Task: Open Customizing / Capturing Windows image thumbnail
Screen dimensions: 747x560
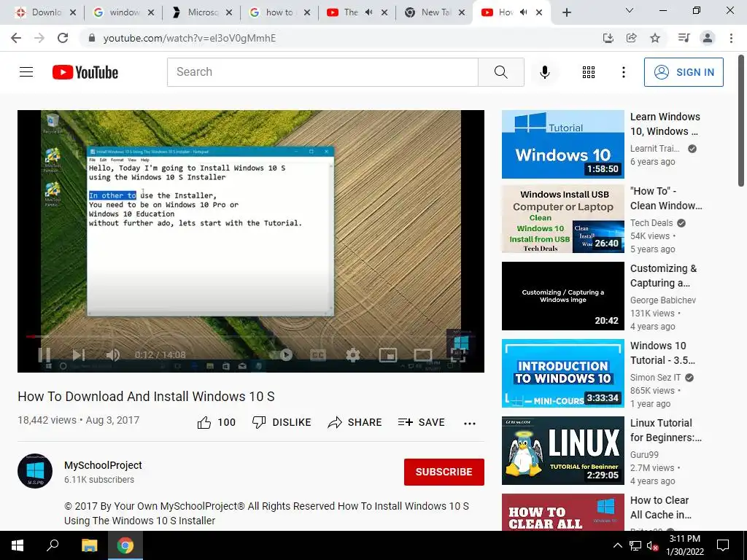Action: 562,296
